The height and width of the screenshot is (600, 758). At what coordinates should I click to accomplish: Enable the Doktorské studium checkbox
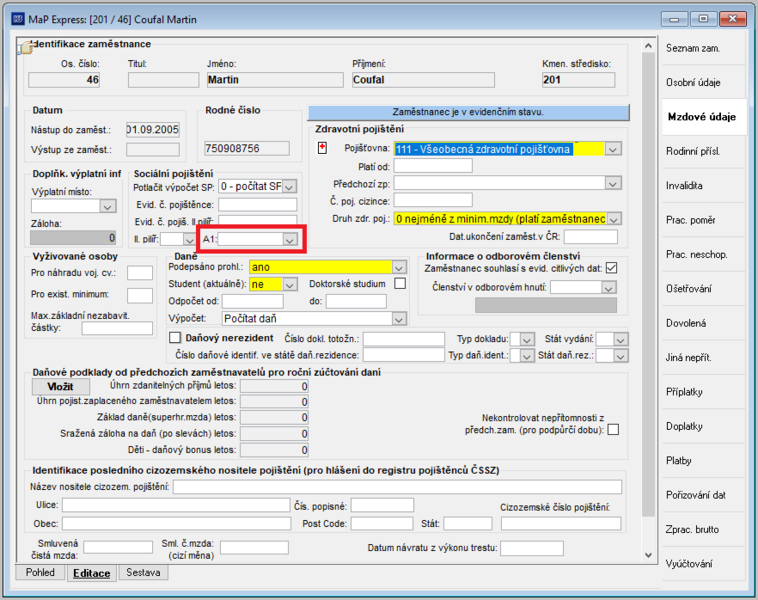click(400, 283)
